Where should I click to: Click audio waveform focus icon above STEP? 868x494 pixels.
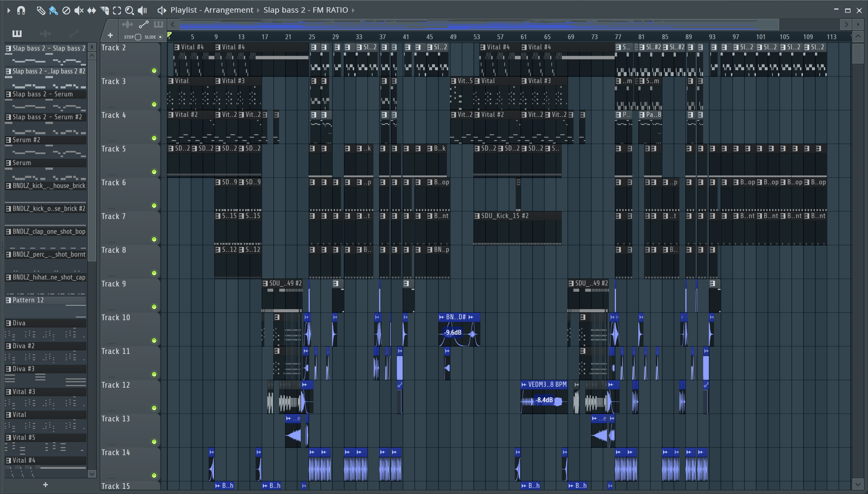coord(127,24)
